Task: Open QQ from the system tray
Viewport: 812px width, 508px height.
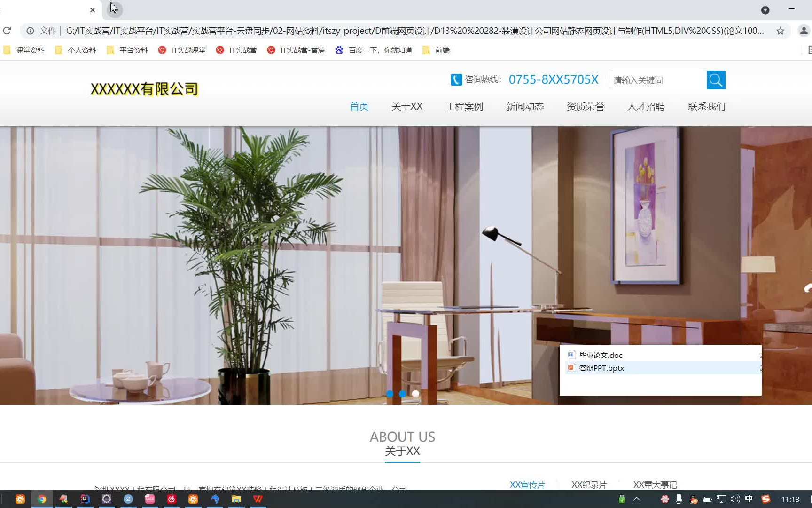Action: [693, 499]
